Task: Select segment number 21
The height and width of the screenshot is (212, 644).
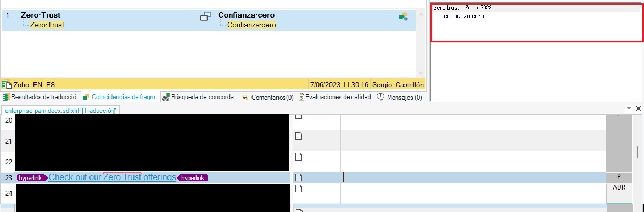Action: 8,141
